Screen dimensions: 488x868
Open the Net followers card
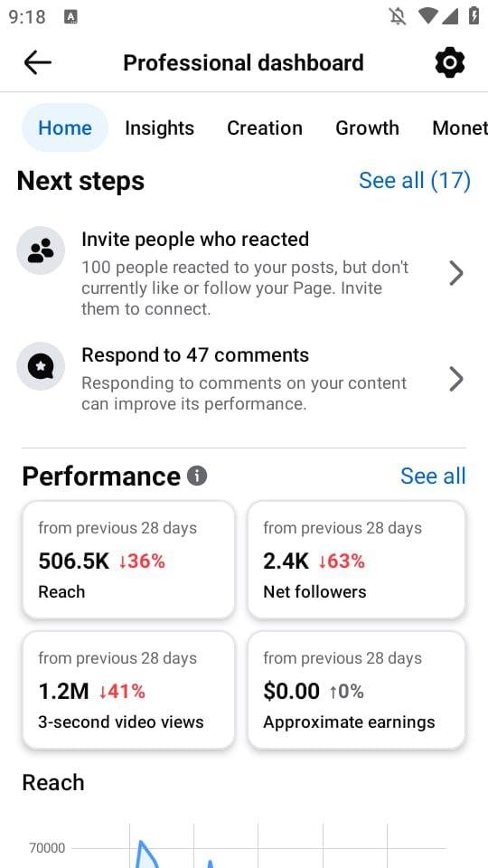(x=356, y=560)
